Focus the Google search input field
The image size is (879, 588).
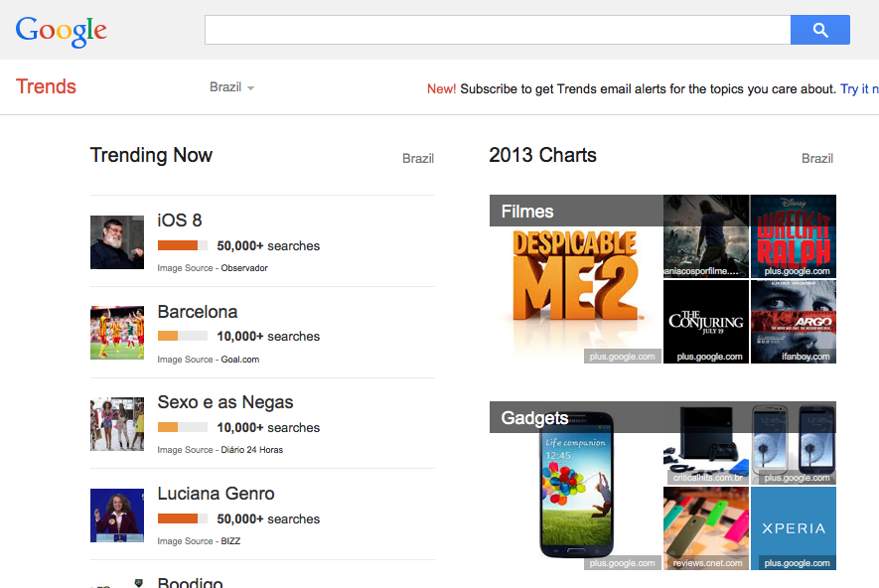pos(498,30)
